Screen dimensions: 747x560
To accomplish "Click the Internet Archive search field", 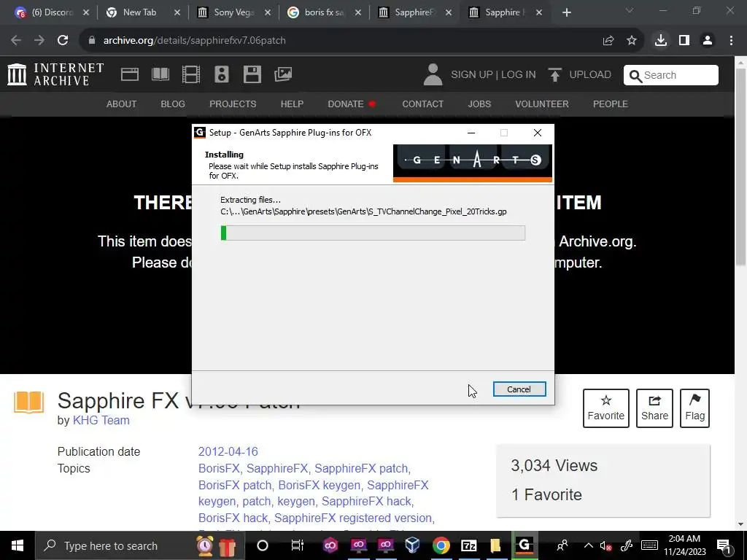I will pos(671,75).
